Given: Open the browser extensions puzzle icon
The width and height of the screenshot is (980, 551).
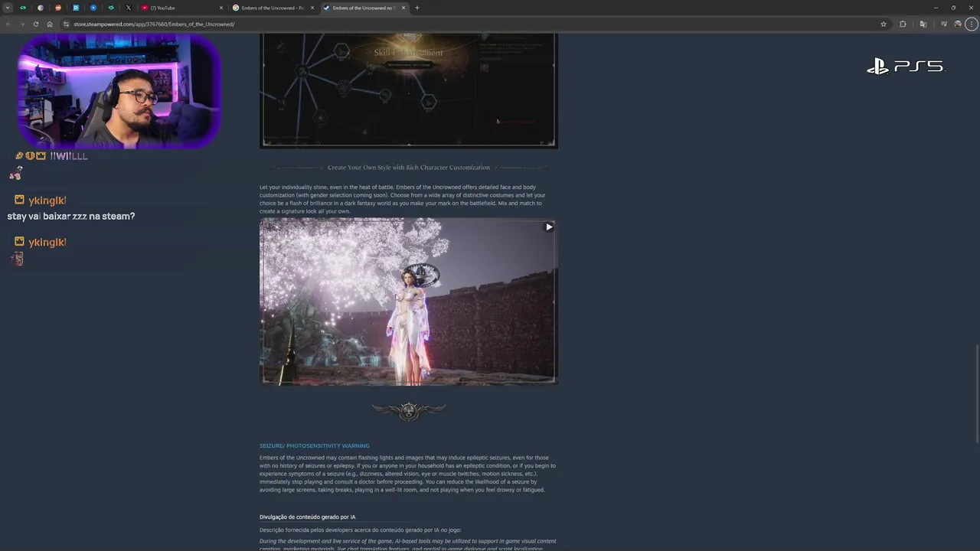Looking at the screenshot, I should 903,24.
